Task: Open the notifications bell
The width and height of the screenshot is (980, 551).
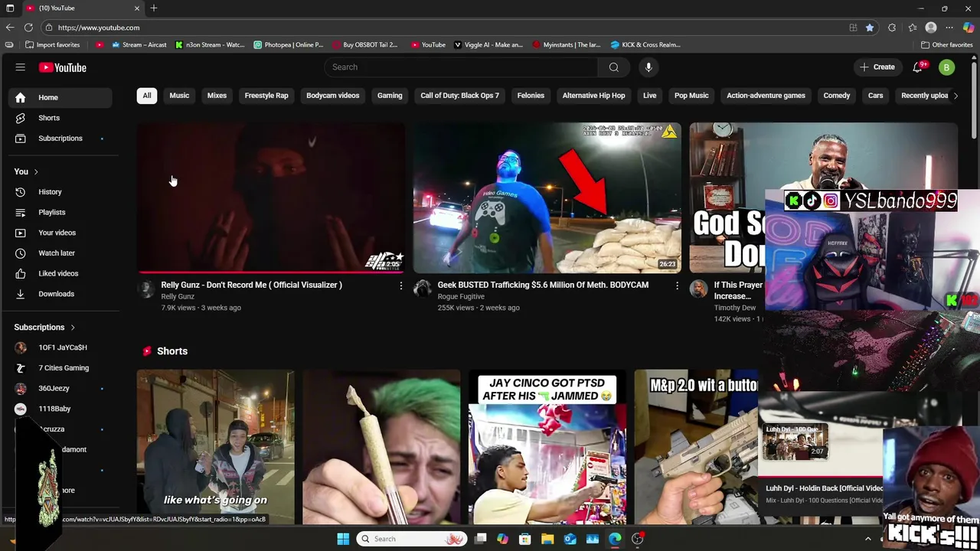Action: click(x=917, y=67)
